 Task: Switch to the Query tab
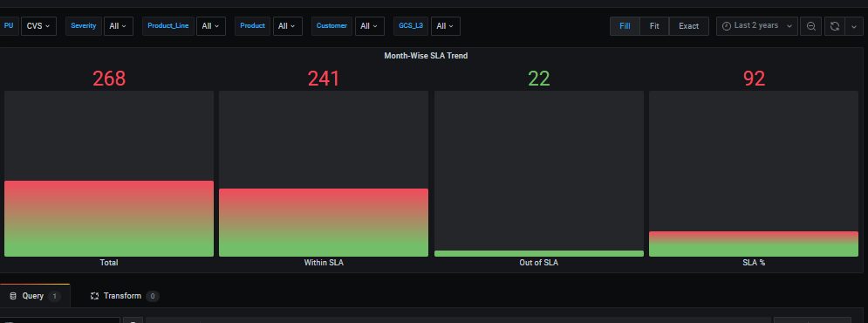tap(35, 297)
